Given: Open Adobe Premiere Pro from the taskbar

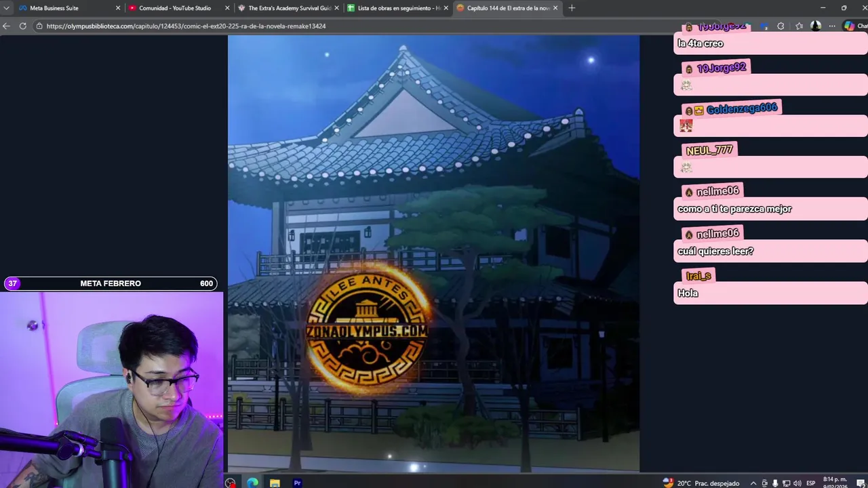Looking at the screenshot, I should [297, 483].
